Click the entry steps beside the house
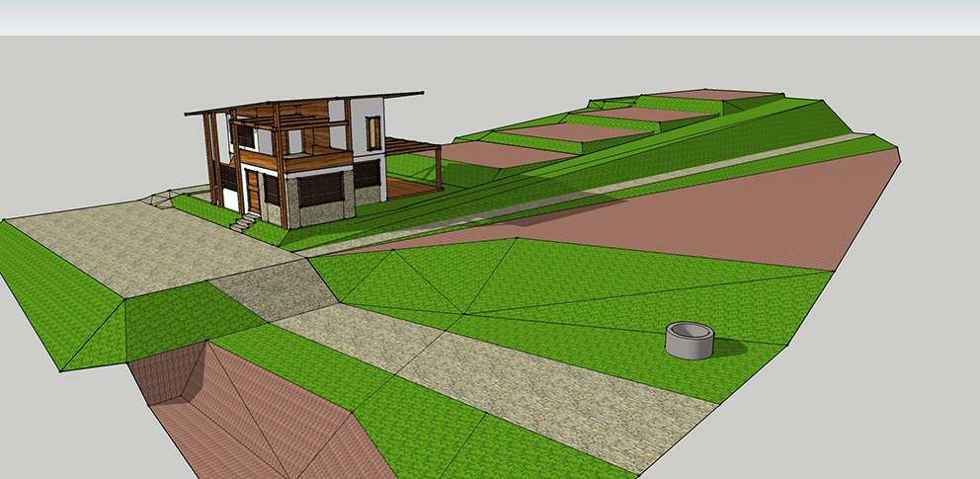Image resolution: width=980 pixels, height=479 pixels. click(241, 225)
